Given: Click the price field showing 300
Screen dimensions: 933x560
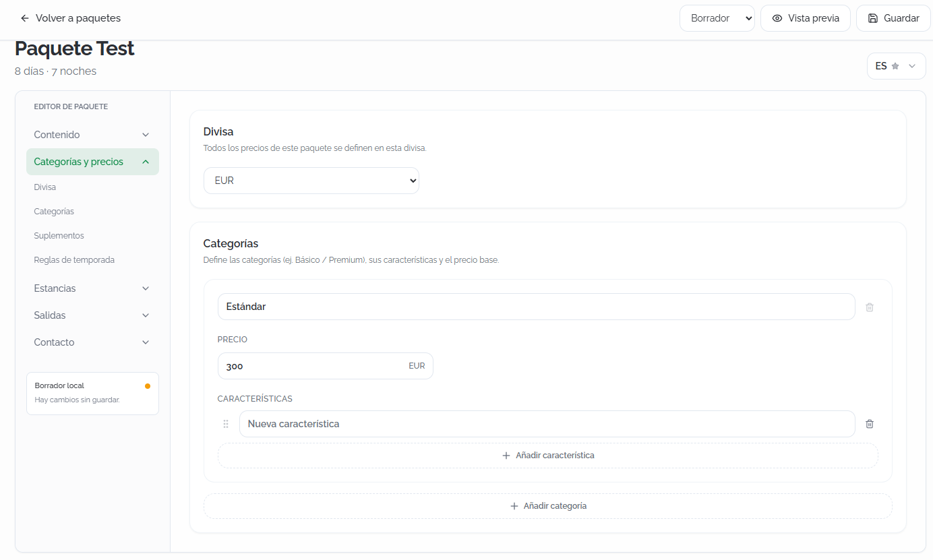Looking at the screenshot, I should point(326,366).
